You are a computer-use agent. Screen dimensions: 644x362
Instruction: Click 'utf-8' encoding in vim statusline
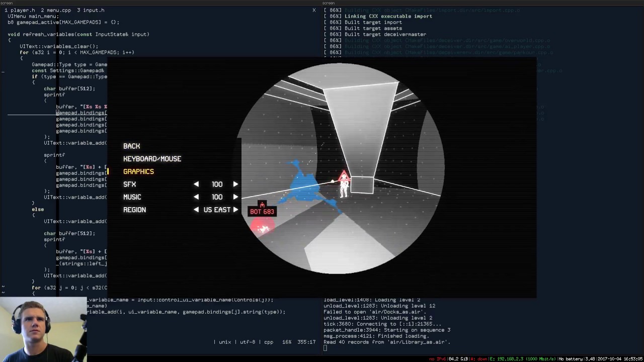point(248,342)
